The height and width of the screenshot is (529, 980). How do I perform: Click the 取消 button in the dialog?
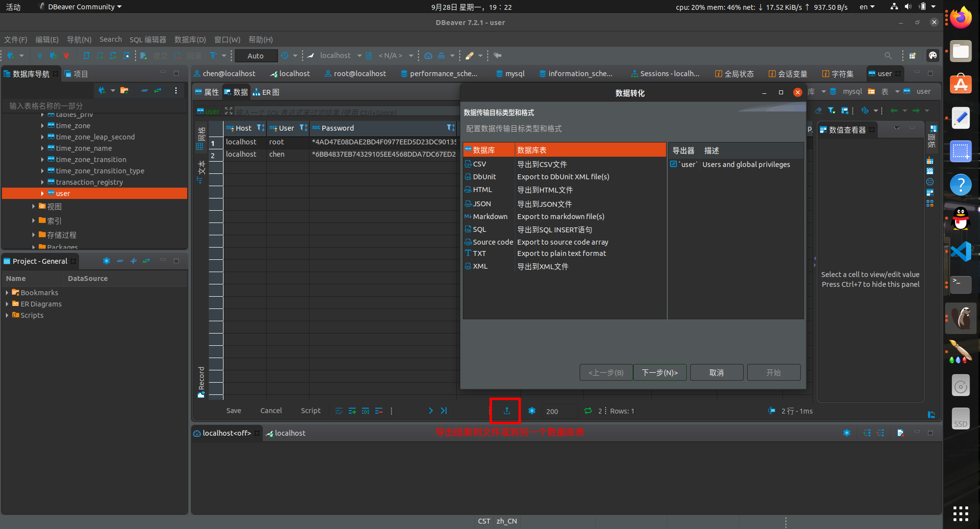pos(716,372)
